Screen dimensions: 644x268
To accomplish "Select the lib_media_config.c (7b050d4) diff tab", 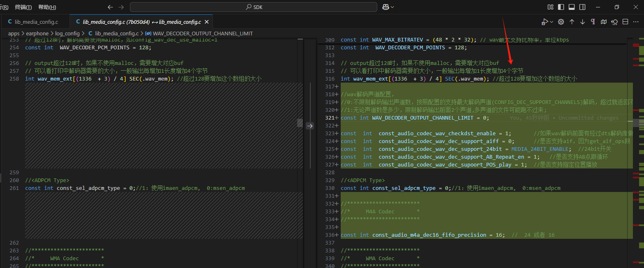I will point(141,22).
